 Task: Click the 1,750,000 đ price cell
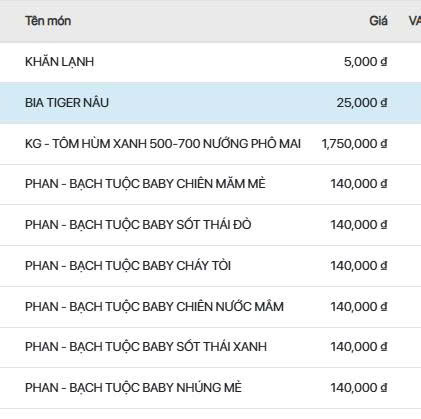[354, 144]
